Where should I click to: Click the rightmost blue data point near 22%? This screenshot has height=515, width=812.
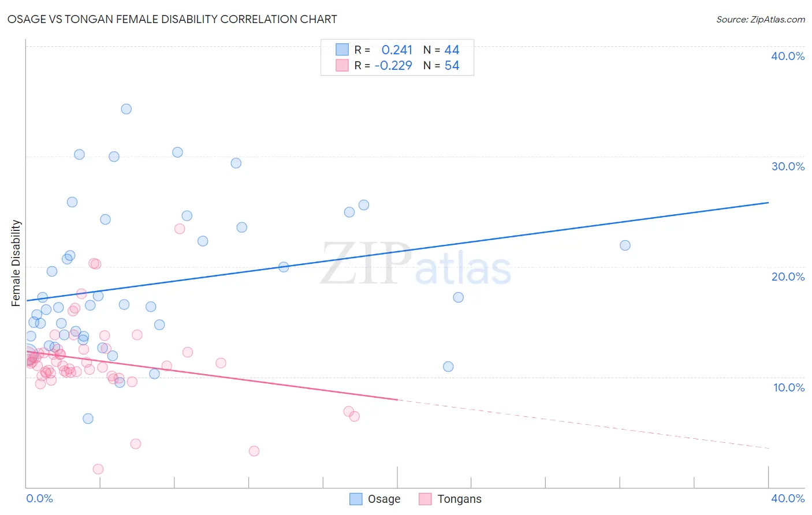(625, 245)
